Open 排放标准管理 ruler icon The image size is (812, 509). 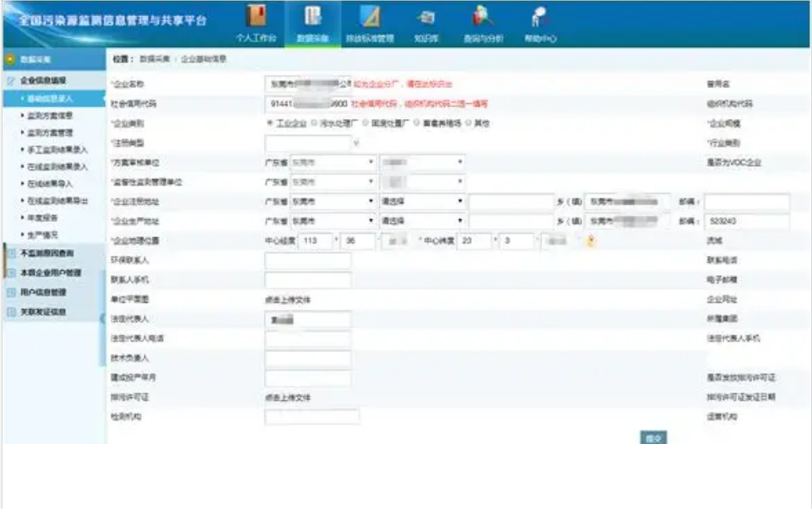tap(369, 18)
